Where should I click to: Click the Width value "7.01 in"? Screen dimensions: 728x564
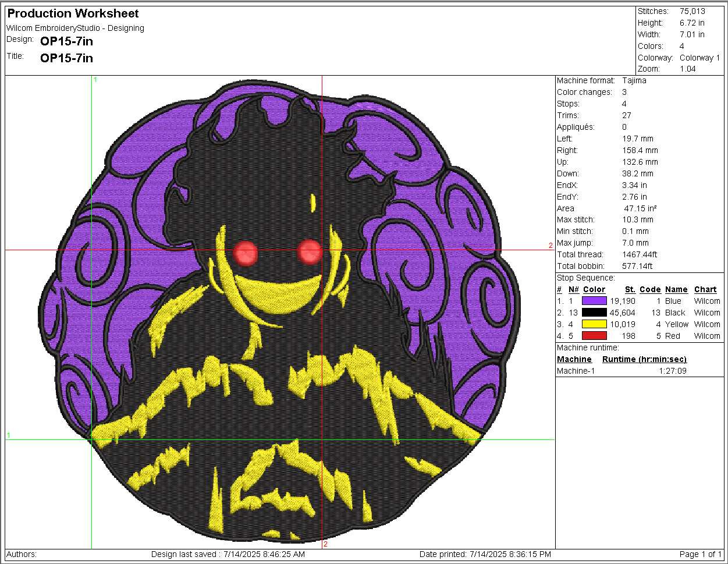click(692, 34)
